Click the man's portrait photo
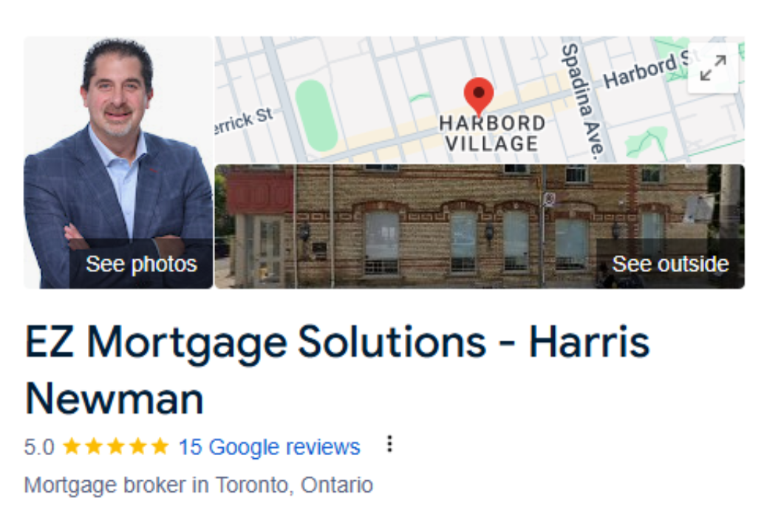The height and width of the screenshot is (532, 781). (x=118, y=163)
